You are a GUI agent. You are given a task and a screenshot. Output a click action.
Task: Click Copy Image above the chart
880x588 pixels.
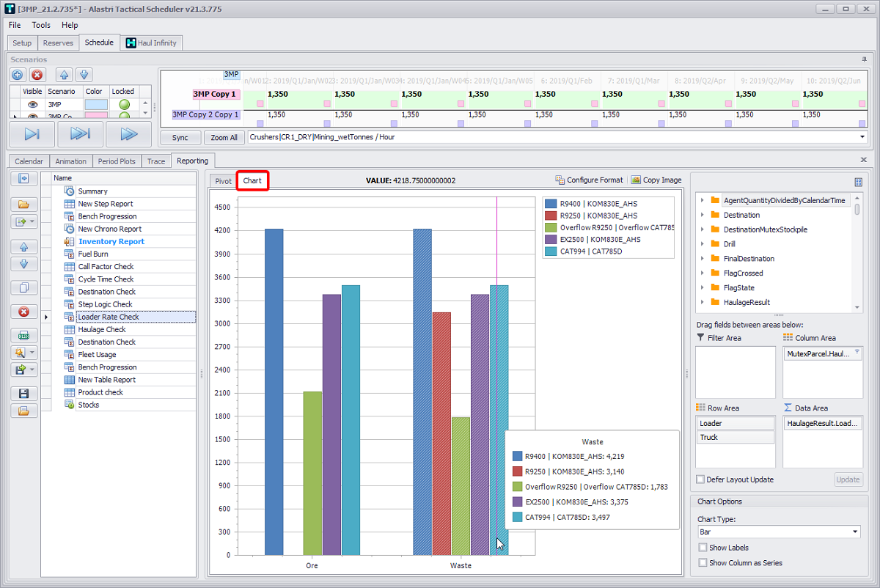click(x=656, y=180)
